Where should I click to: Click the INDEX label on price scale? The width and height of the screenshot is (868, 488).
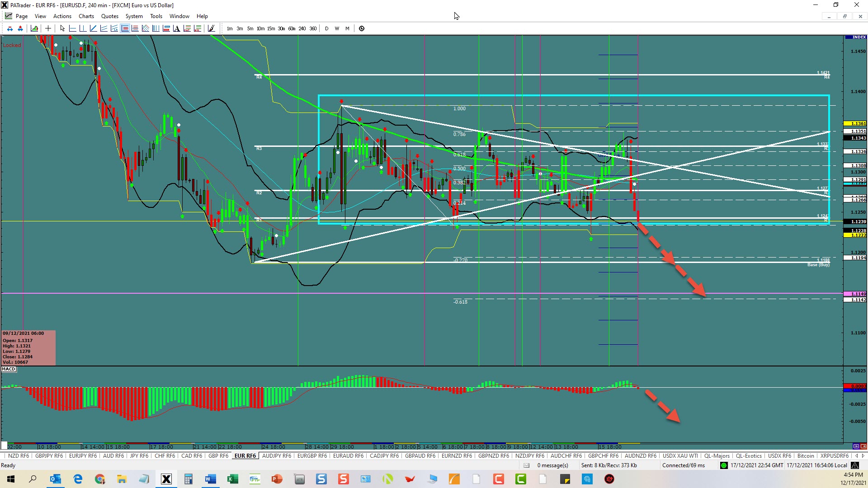coord(855,37)
